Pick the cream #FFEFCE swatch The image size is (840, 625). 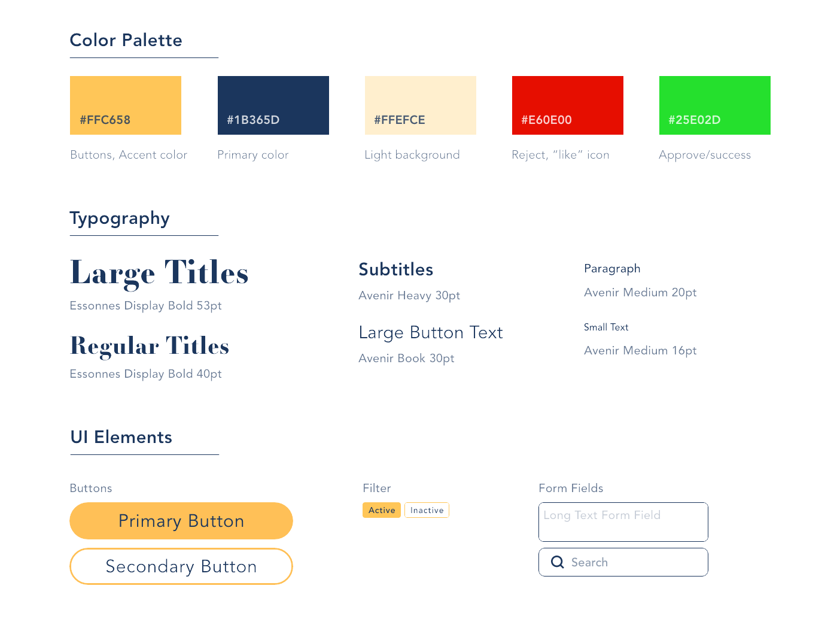coord(420,105)
